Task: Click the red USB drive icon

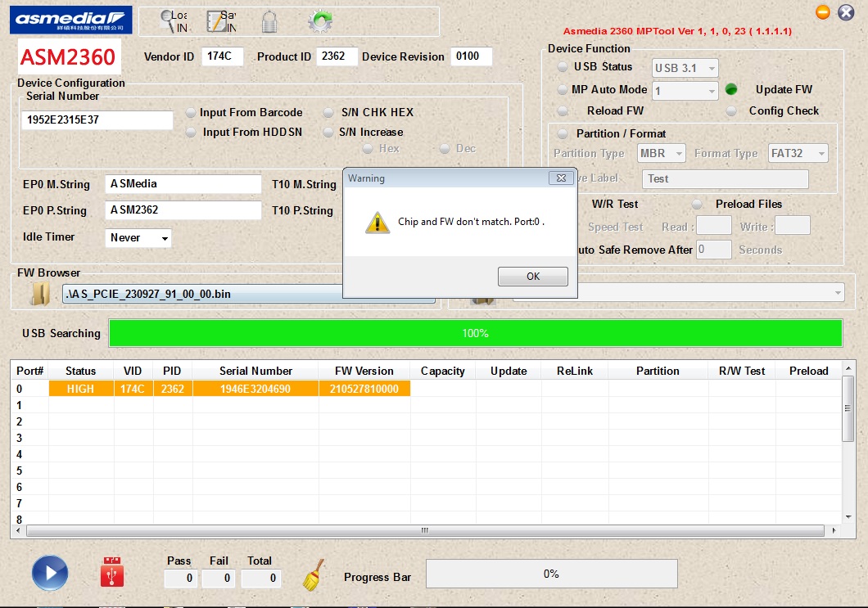Action: (112, 573)
